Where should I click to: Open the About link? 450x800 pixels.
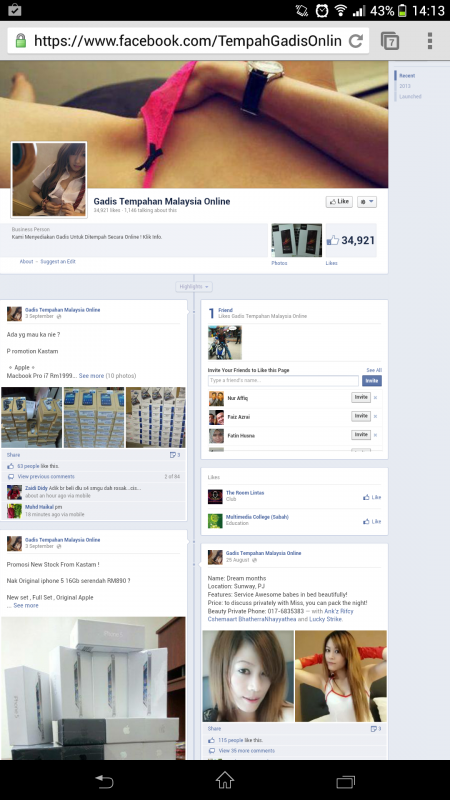click(27, 262)
